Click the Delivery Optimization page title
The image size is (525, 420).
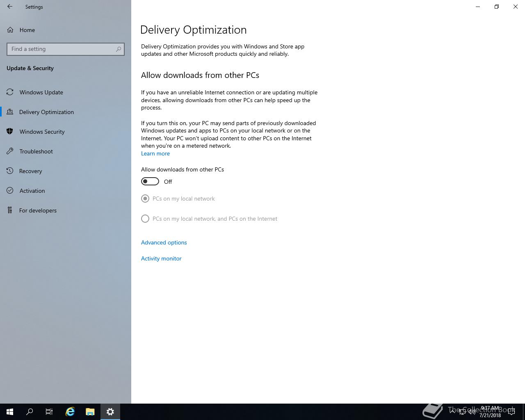tap(193, 30)
